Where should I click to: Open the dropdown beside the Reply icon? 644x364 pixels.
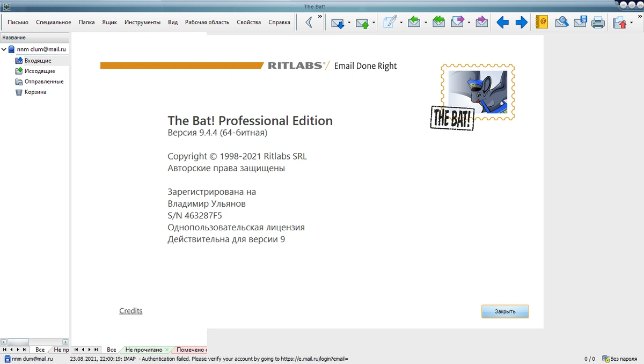coord(426,23)
